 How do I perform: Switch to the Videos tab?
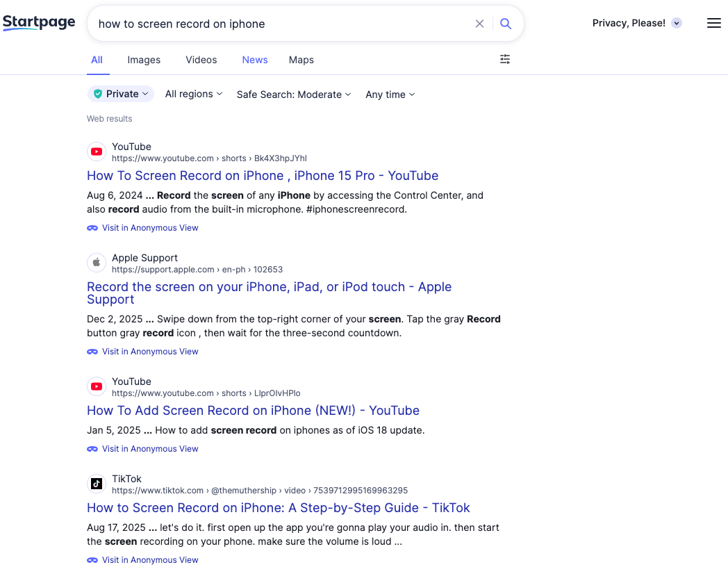click(x=201, y=60)
